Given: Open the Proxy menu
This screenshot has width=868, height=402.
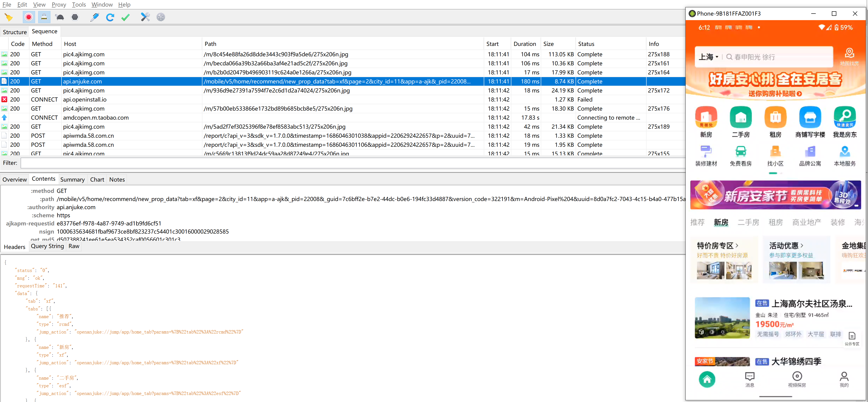Looking at the screenshot, I should click(59, 4).
